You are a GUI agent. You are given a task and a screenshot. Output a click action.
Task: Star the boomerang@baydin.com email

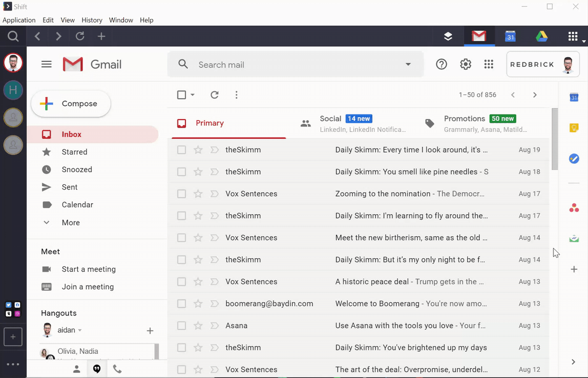198,303
